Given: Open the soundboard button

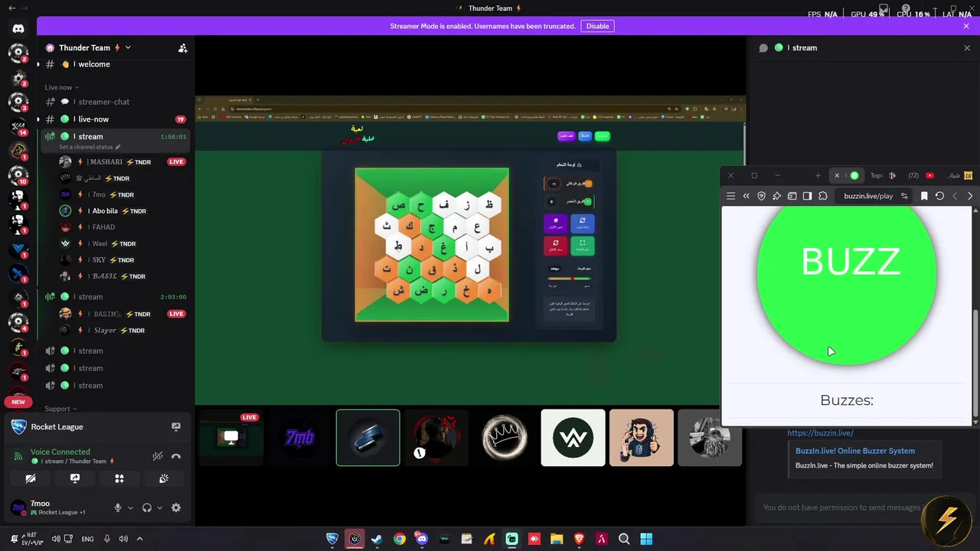Looking at the screenshot, I should coord(164,478).
